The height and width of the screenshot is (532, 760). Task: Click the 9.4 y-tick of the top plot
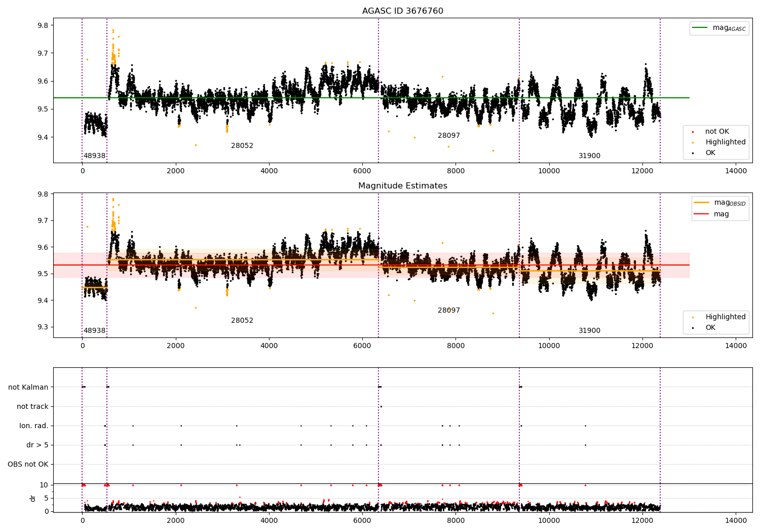point(43,137)
